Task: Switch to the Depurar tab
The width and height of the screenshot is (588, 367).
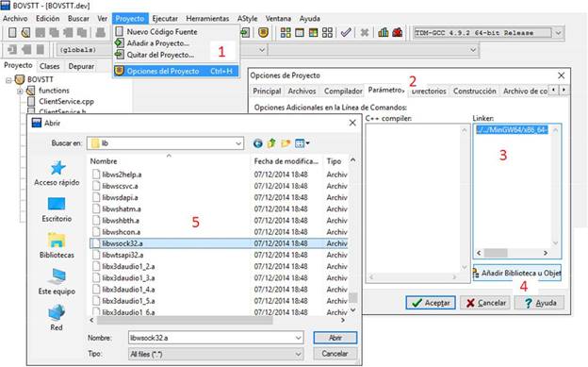Action: [x=81, y=66]
